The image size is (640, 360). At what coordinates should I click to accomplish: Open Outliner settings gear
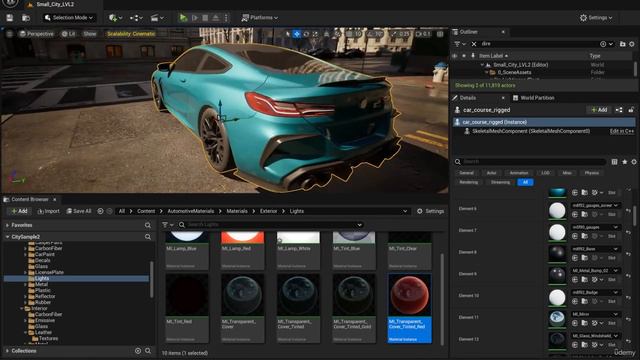click(632, 44)
